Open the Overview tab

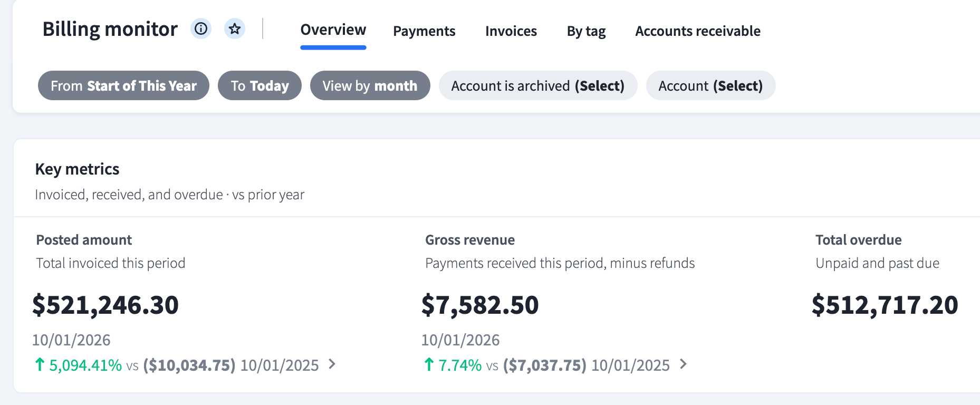click(x=333, y=30)
